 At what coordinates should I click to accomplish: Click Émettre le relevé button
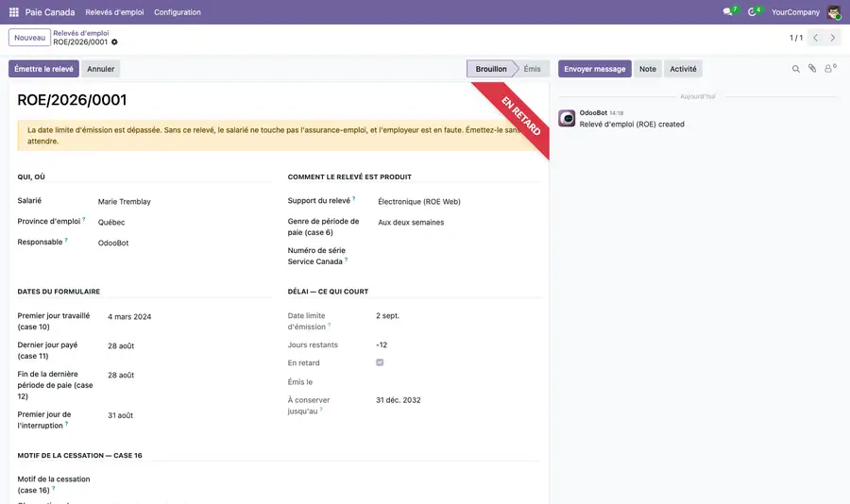point(43,69)
